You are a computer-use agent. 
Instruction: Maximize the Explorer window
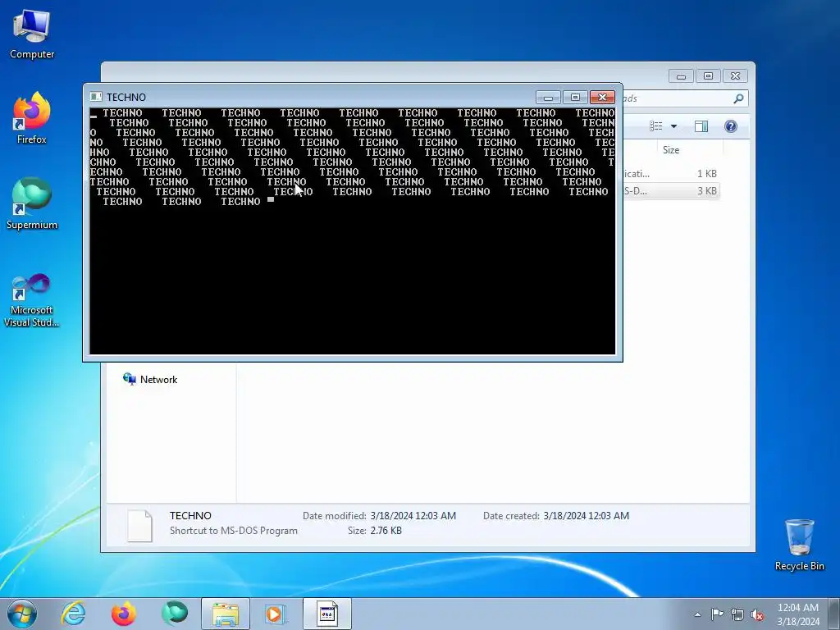click(x=708, y=76)
